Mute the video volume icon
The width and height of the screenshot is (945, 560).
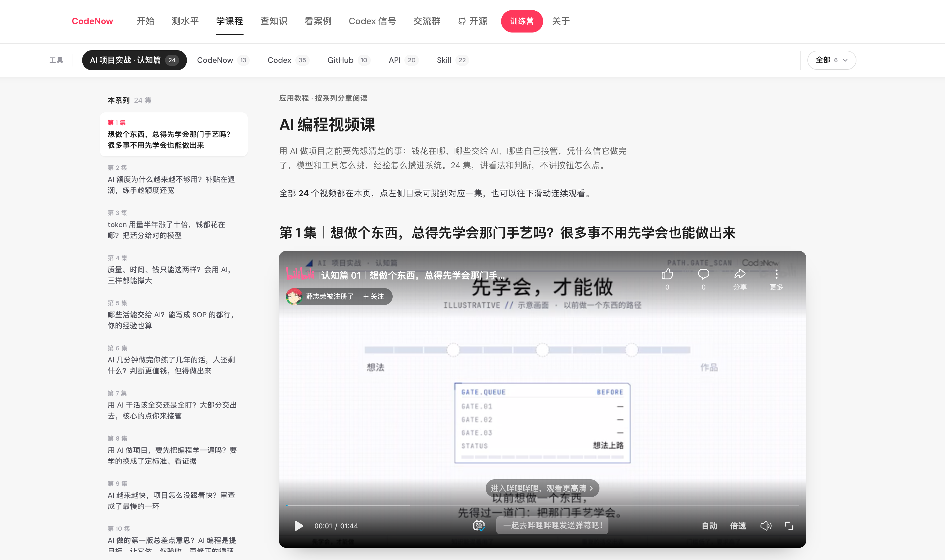(x=765, y=526)
